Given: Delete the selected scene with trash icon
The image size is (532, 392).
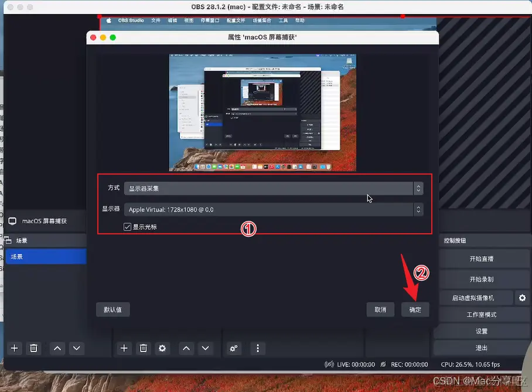Looking at the screenshot, I should pos(33,348).
